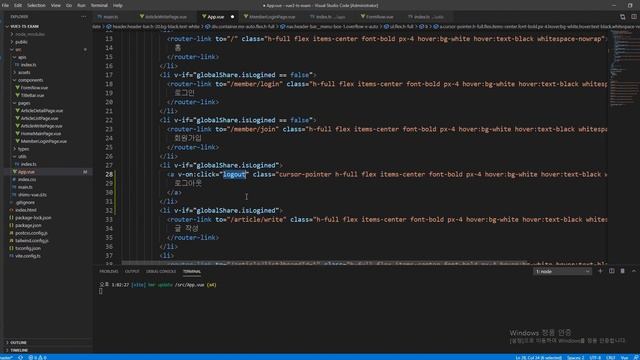Open the Edit menu

pos(18,5)
